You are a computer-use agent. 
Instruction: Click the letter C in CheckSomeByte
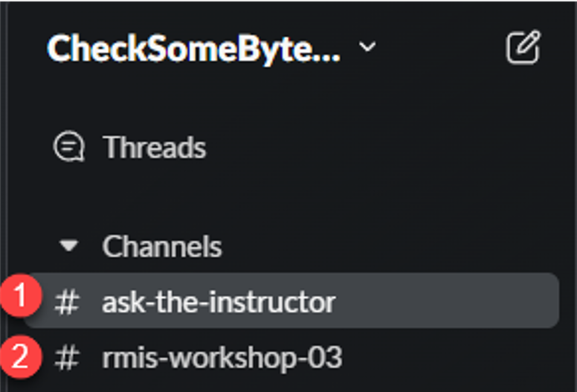click(59, 48)
